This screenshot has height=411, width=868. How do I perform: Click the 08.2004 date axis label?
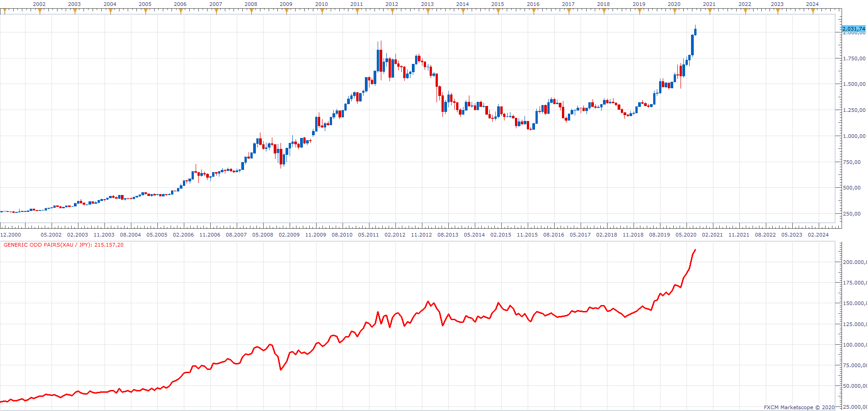point(130,235)
